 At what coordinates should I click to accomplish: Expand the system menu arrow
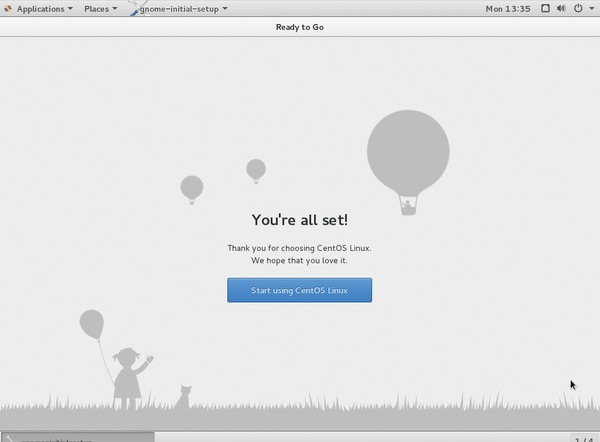(592, 8)
